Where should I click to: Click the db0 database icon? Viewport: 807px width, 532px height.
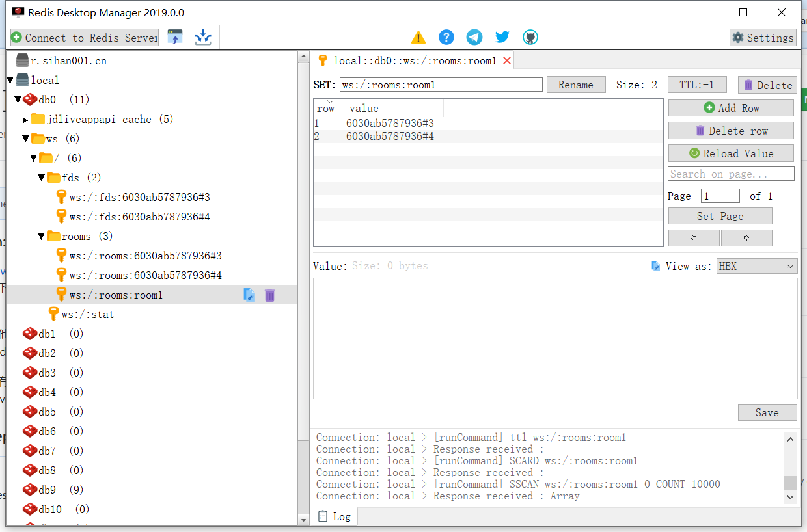(x=30, y=100)
